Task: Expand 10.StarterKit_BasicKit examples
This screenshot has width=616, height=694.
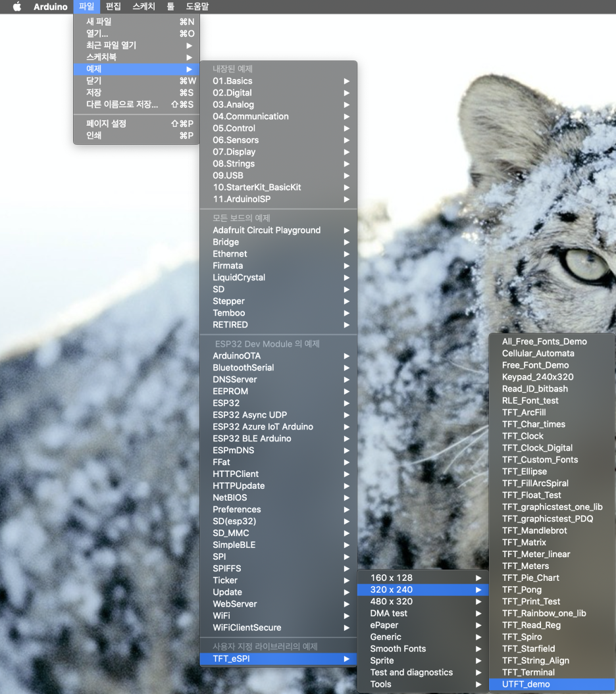Action: click(278, 187)
